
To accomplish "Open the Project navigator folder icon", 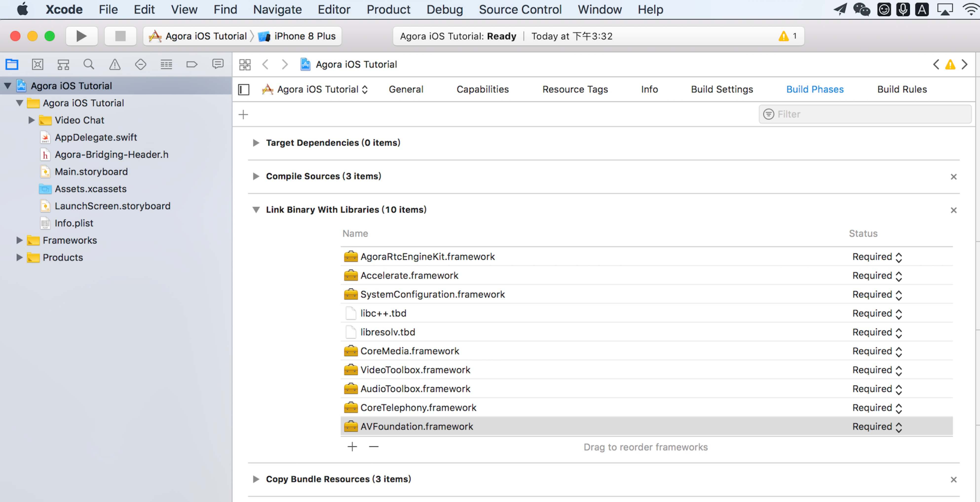I will pos(12,64).
